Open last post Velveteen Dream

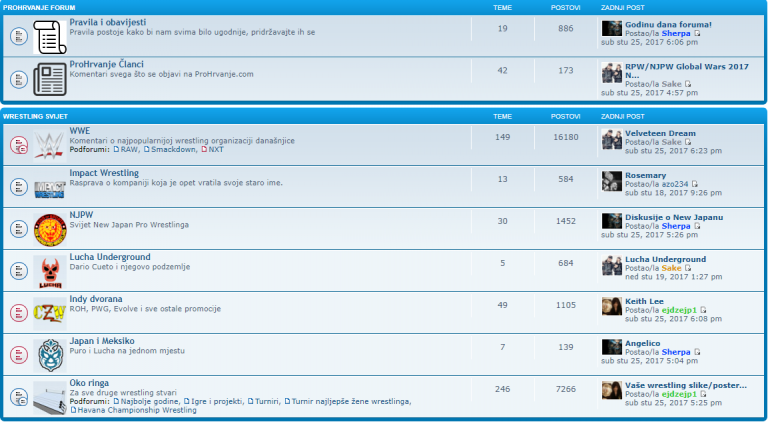coord(660,134)
